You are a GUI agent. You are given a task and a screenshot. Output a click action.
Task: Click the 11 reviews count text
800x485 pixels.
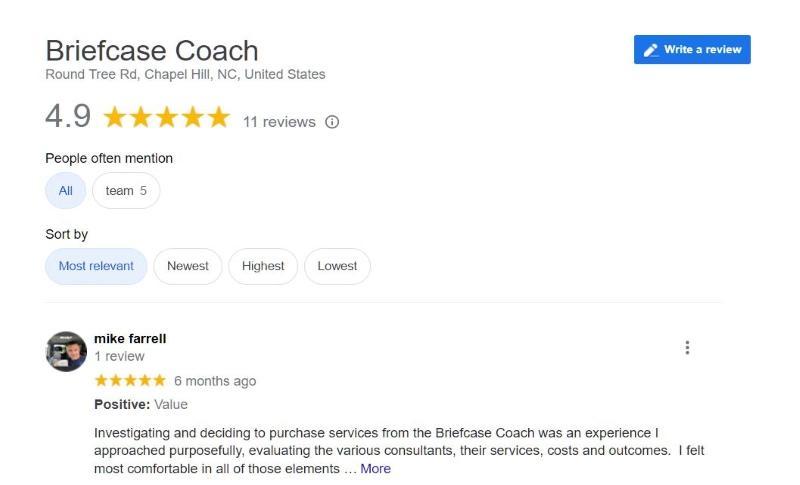click(279, 122)
